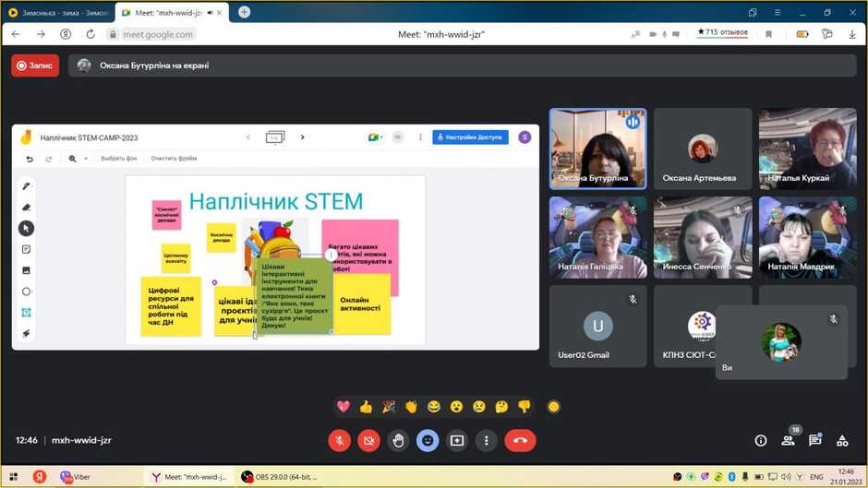Add a sticky note in Jamboard
Viewport: 868px width, 488px height.
(26, 249)
